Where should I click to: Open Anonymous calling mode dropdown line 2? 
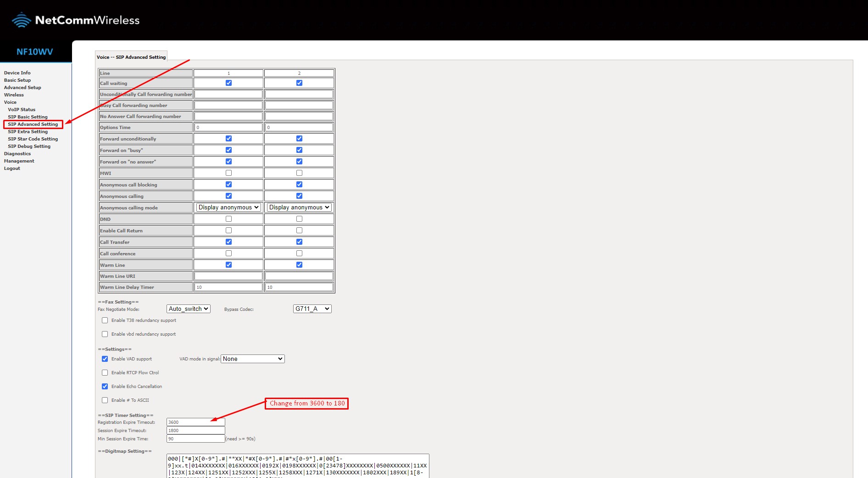299,208
